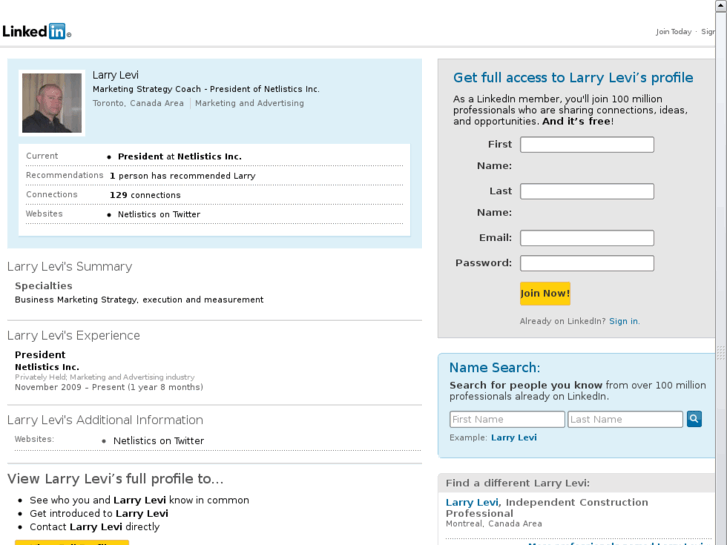The image size is (727, 545).
Task: Click the LinkedIn logo
Action: (x=37, y=31)
